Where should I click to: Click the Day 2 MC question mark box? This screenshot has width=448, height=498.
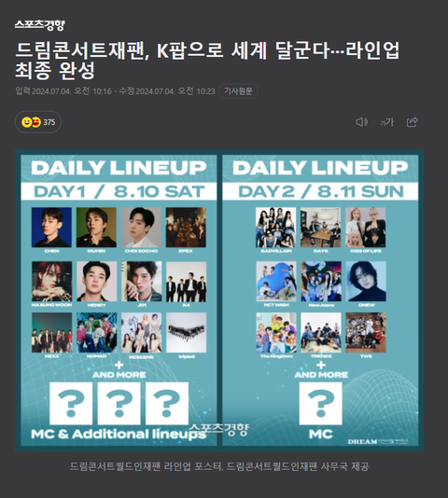pyautogui.click(x=321, y=404)
